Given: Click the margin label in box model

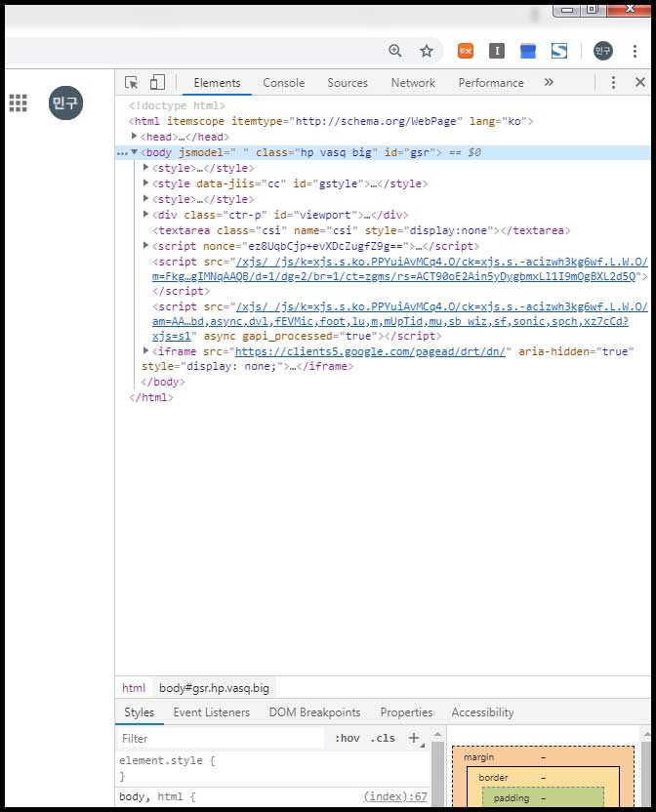Looking at the screenshot, I should click(x=478, y=757).
